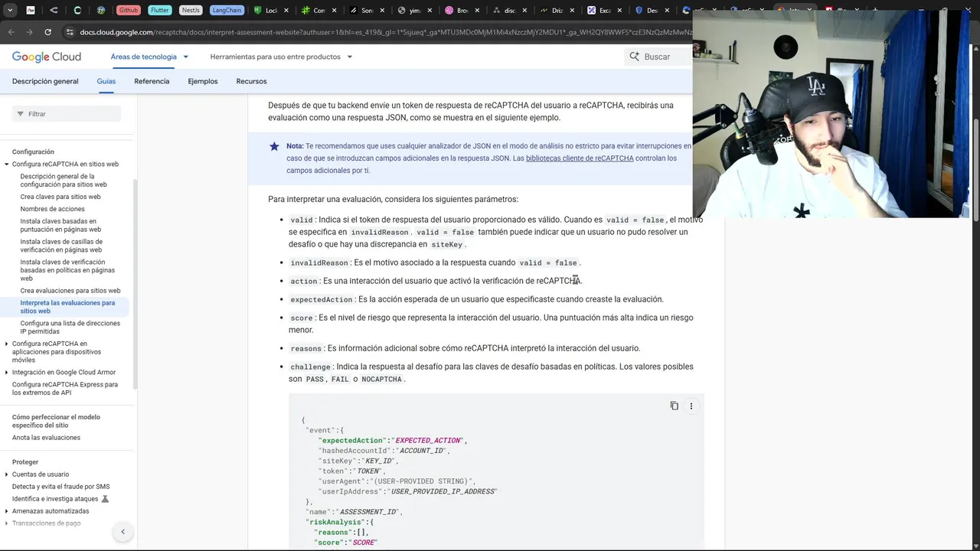Open Crea evaluaciones para sitios web
980x551 pixels.
coord(70,291)
